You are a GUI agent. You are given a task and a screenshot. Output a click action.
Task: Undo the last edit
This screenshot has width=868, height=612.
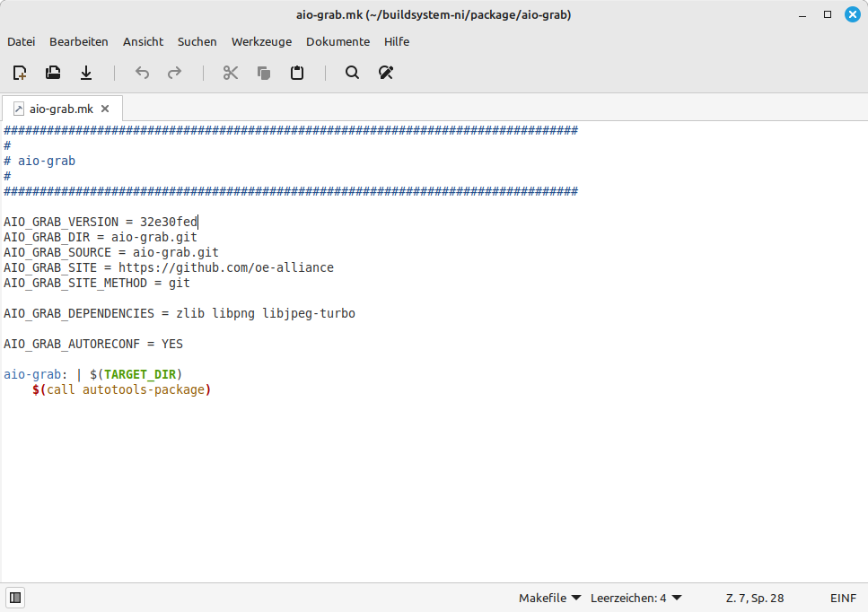point(142,73)
